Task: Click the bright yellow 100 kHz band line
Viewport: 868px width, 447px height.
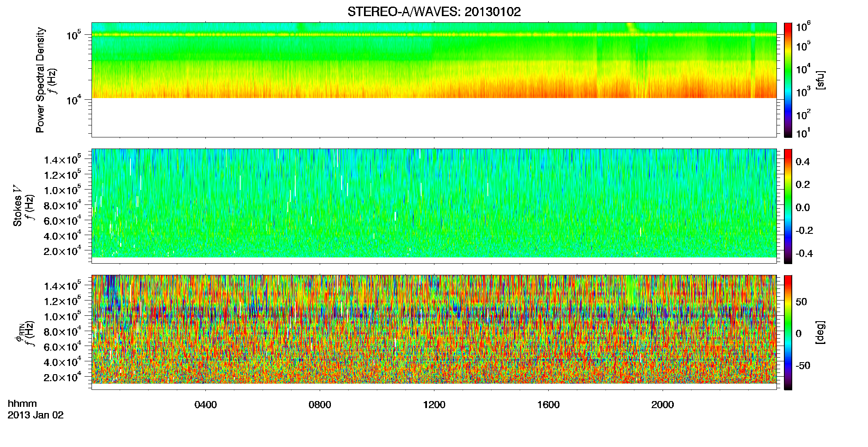Action: (434, 35)
